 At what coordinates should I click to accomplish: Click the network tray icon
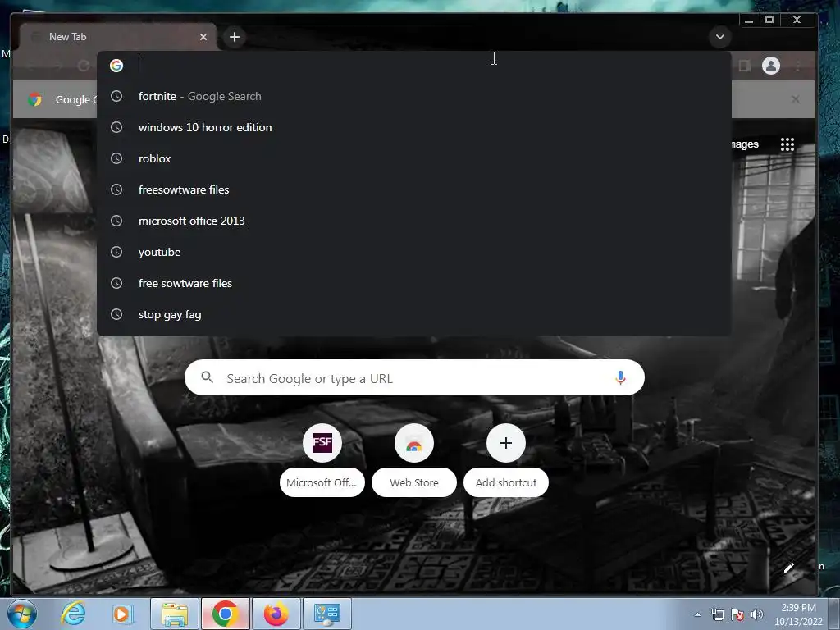click(717, 614)
